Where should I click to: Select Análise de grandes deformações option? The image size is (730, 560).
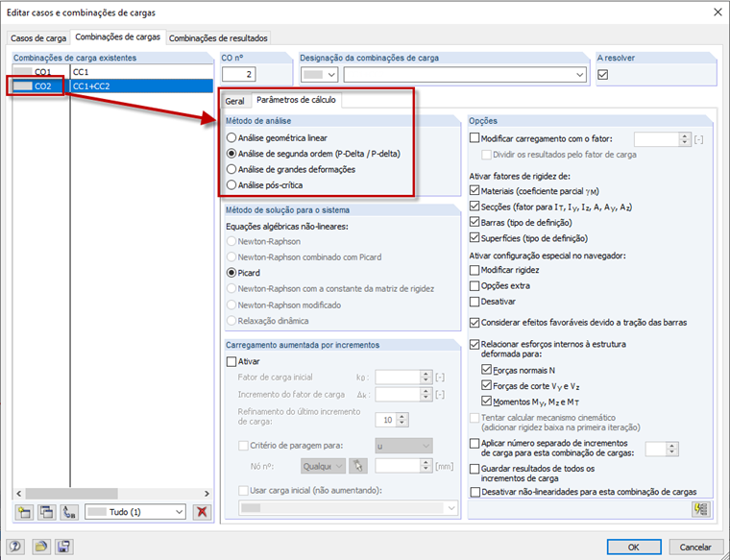tap(231, 169)
